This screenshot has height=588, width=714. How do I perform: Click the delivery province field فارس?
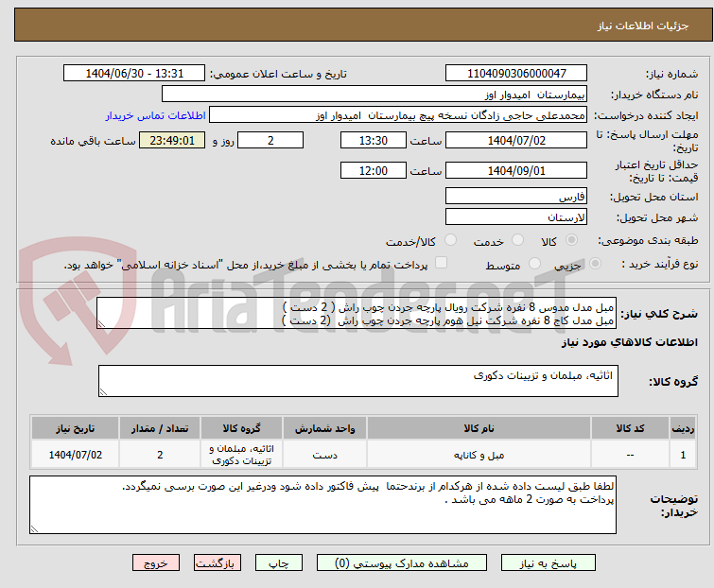(x=516, y=196)
